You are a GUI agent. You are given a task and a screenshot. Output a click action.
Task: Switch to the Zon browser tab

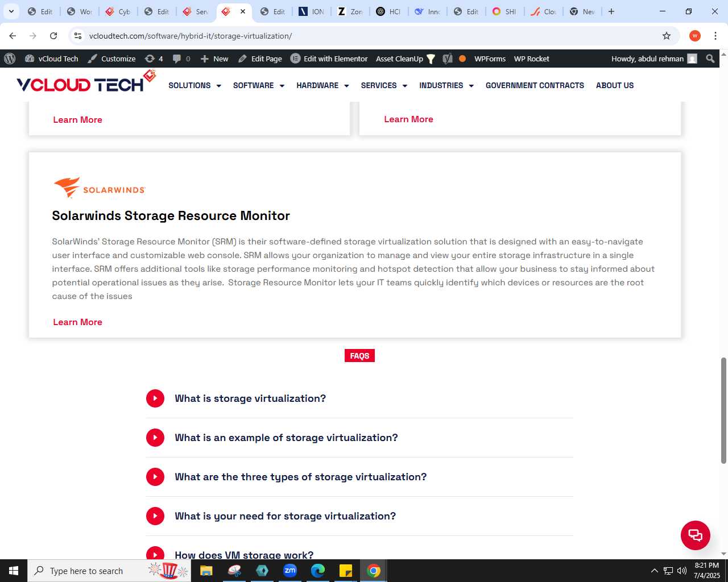350,11
